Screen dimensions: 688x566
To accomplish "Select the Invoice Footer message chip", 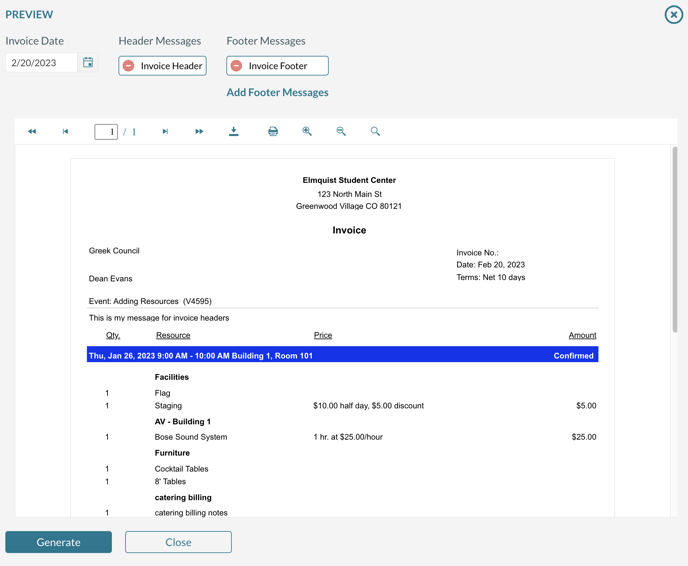I will click(x=277, y=66).
